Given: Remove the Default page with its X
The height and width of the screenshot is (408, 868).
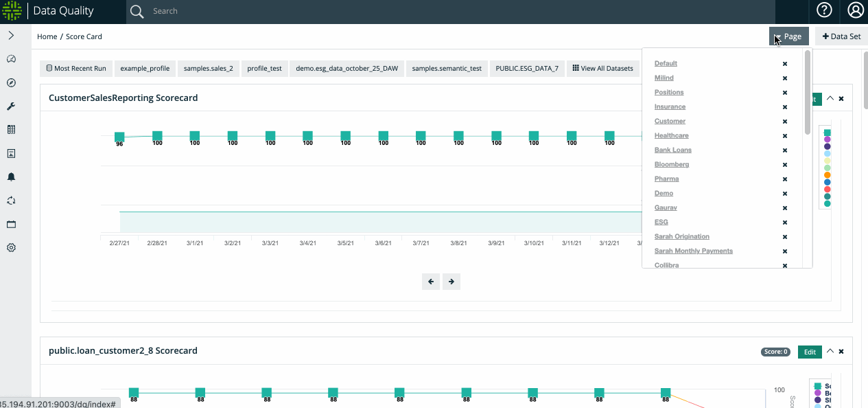Looking at the screenshot, I should pyautogui.click(x=785, y=64).
